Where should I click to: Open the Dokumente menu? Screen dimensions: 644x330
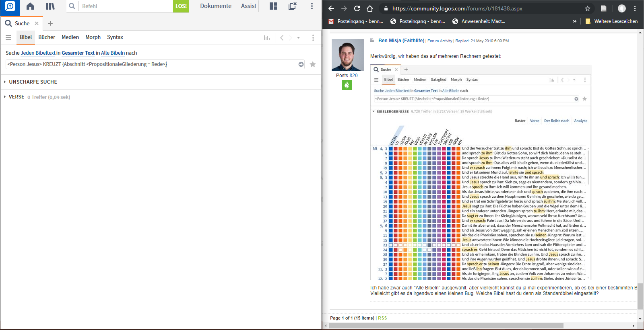(x=216, y=6)
